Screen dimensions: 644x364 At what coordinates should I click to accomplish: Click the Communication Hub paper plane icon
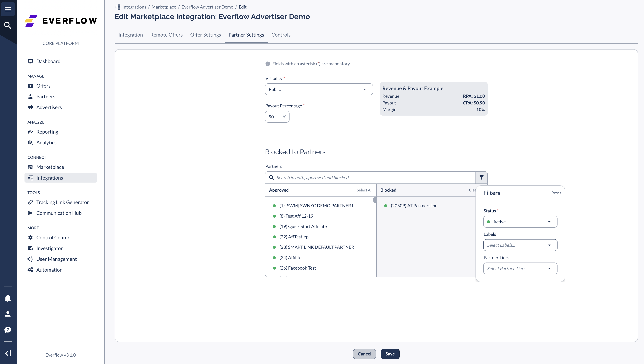[30, 213]
